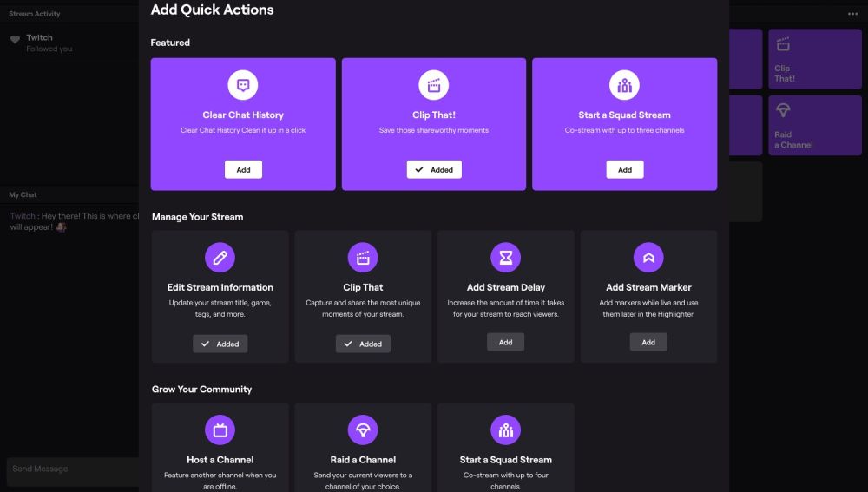Click the 'Raid a Channel' title under Grow Your Community
This screenshot has width=868, height=492.
tap(363, 460)
